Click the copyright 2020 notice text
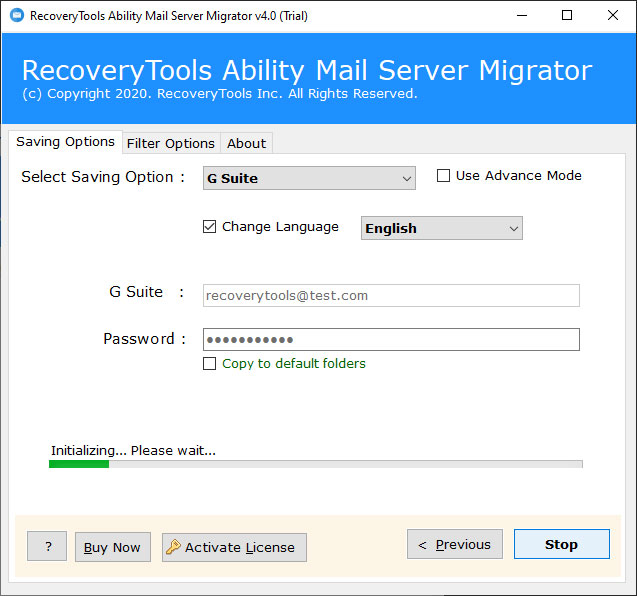Viewport: 637px width, 596px height. point(220,94)
